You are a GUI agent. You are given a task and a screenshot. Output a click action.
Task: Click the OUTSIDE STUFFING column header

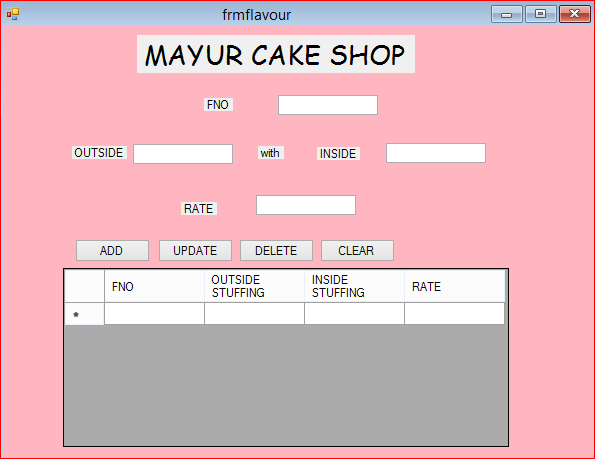(254, 286)
